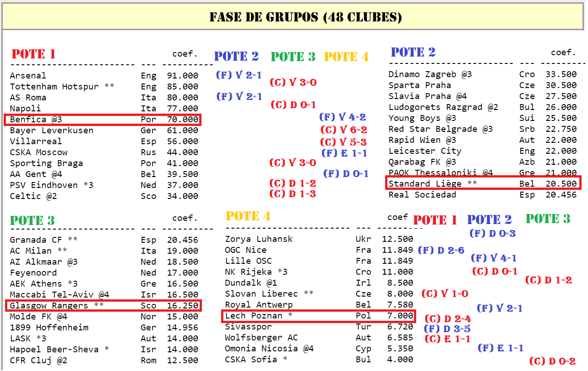The height and width of the screenshot is (371, 588).
Task: Click the result "(F) D 0-1"
Action: [346, 173]
